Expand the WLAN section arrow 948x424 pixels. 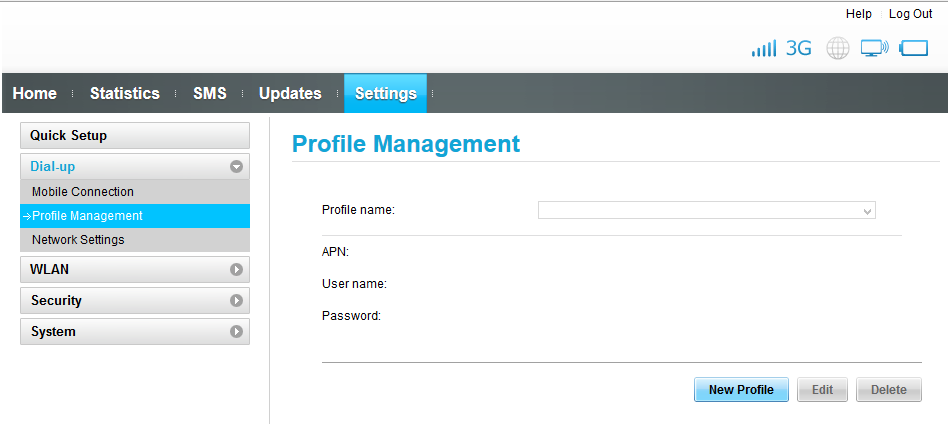[x=236, y=269]
